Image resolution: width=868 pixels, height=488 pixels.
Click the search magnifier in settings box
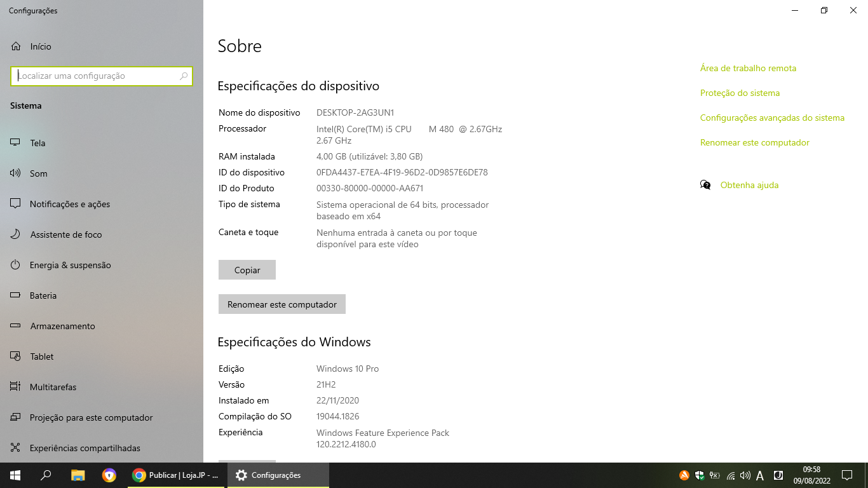coord(184,76)
